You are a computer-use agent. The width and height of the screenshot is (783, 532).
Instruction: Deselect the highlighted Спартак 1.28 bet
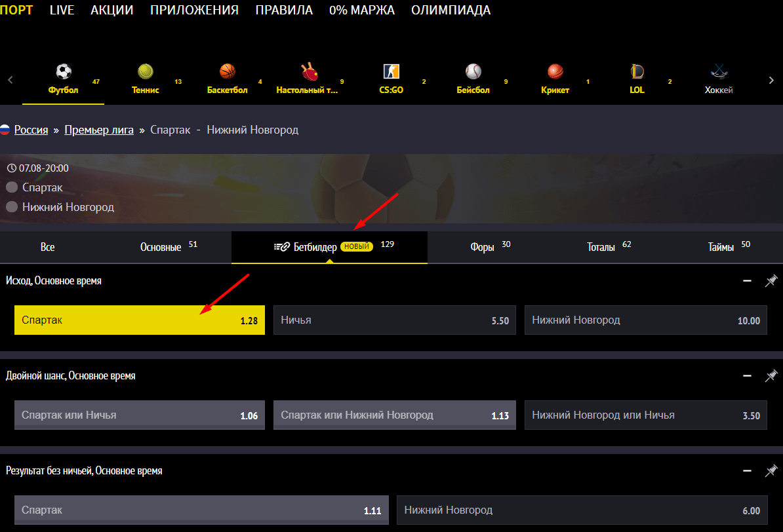(x=140, y=320)
